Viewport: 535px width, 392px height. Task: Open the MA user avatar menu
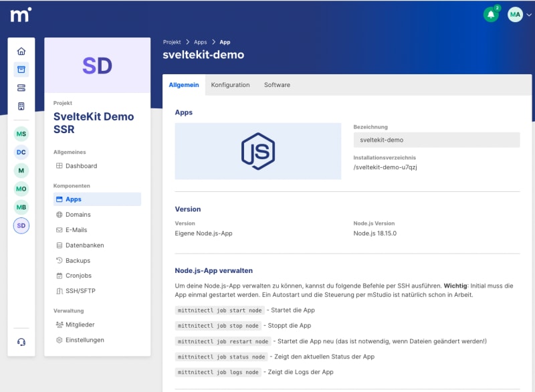coord(515,15)
